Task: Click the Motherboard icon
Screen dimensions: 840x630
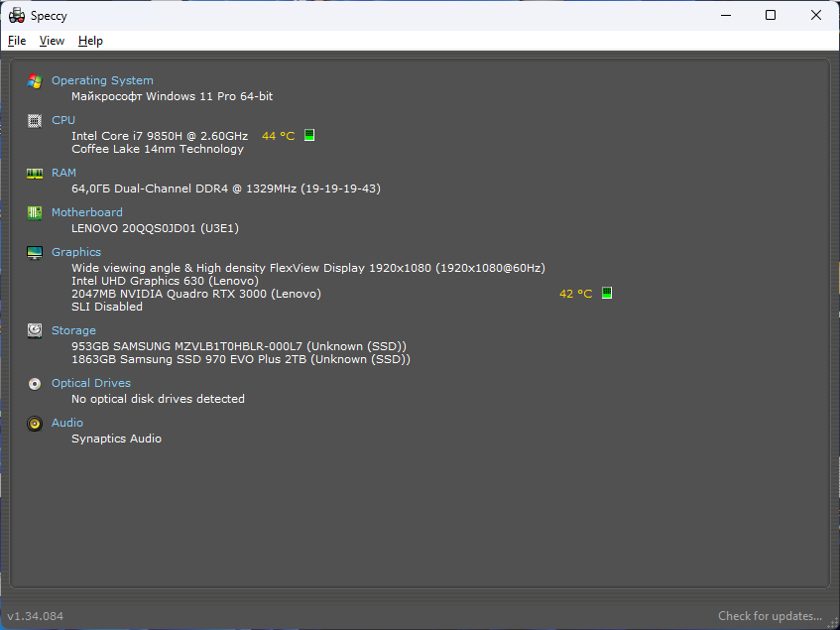Action: 35,212
